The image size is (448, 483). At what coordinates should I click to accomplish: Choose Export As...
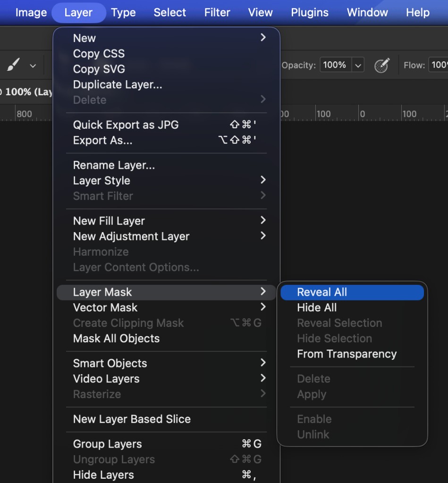pyautogui.click(x=167, y=140)
